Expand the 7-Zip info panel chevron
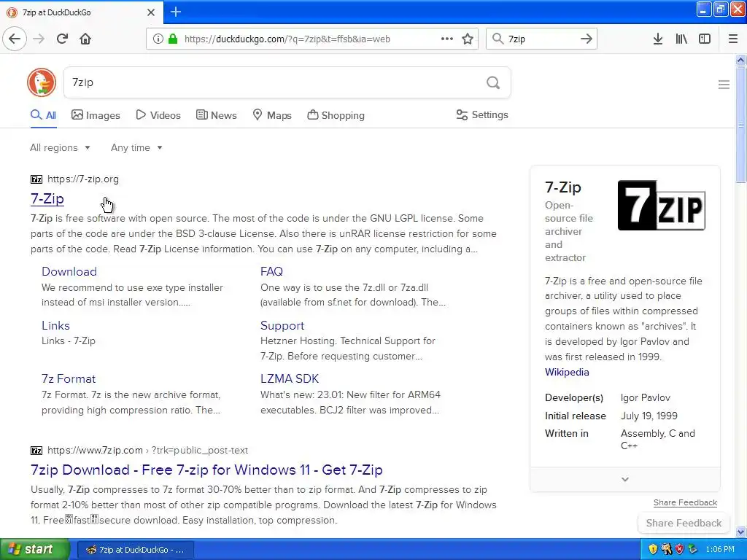The height and width of the screenshot is (560, 747). click(625, 479)
